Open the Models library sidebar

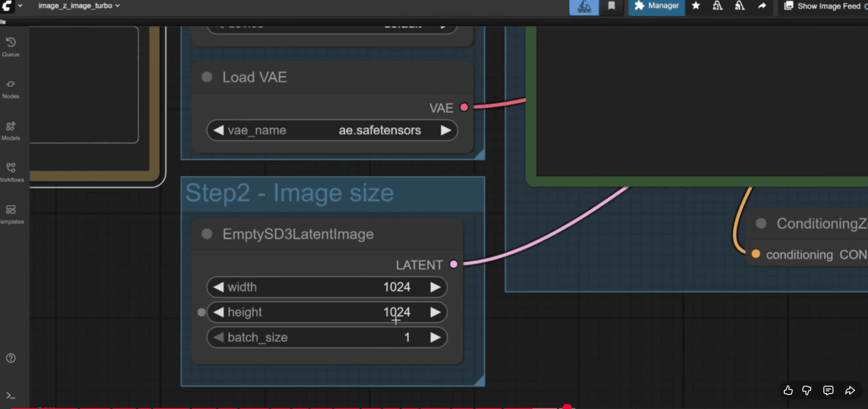tap(11, 130)
